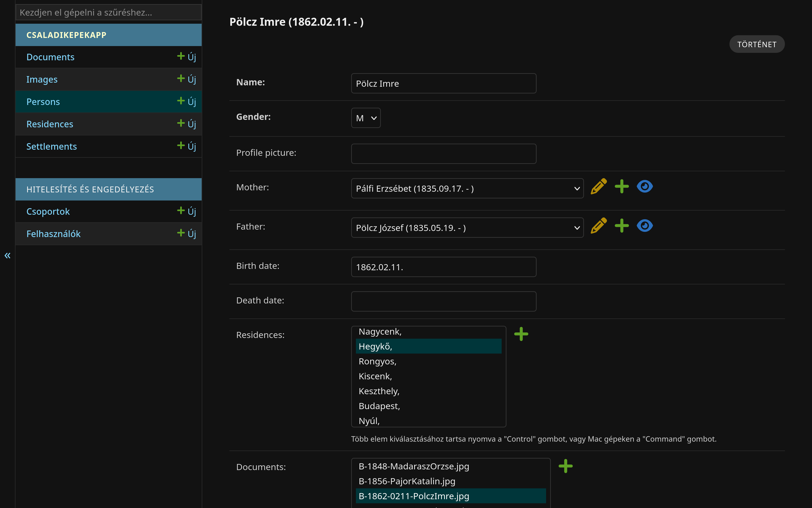Open Residences in sidebar
This screenshot has height=508, width=812.
point(50,124)
